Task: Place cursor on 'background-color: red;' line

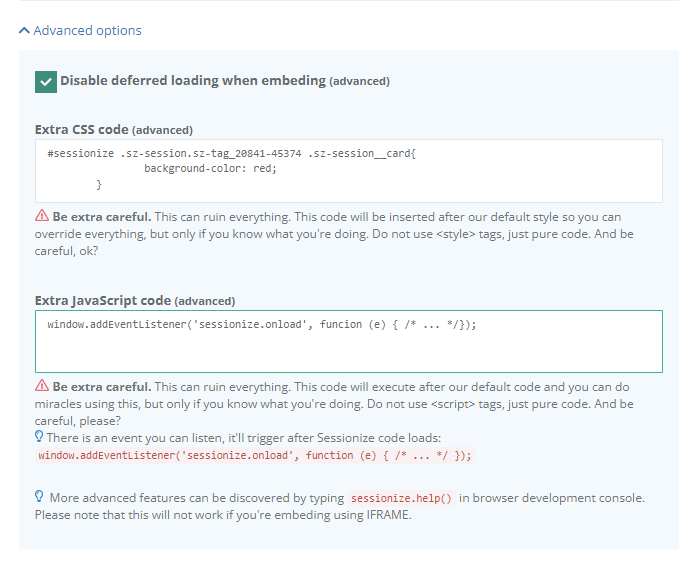Action: coord(209,169)
